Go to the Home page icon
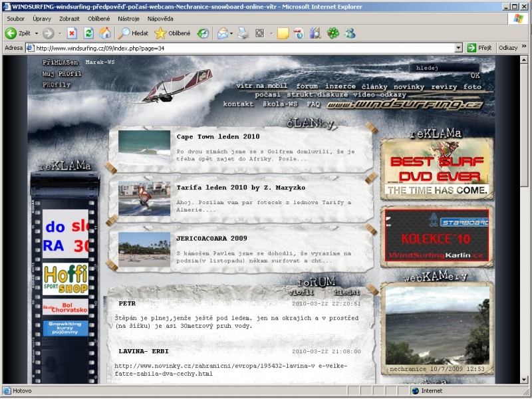The image size is (532, 399). [105, 33]
